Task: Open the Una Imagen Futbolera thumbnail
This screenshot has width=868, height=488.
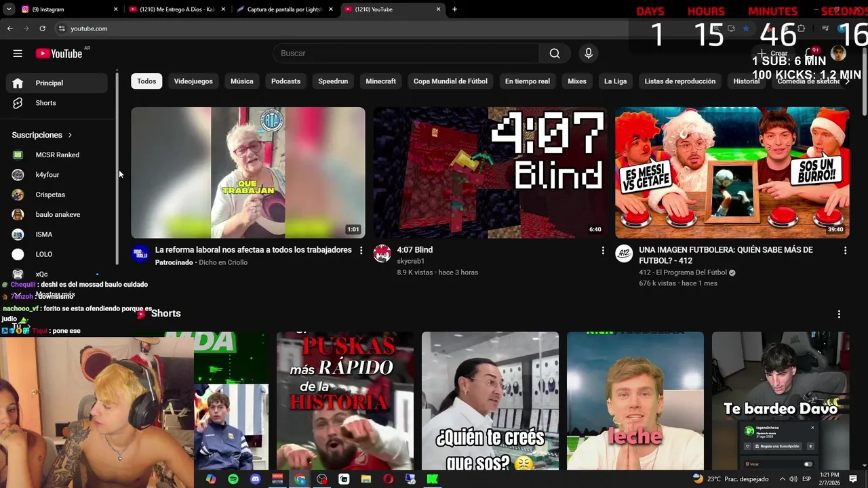Action: click(732, 173)
